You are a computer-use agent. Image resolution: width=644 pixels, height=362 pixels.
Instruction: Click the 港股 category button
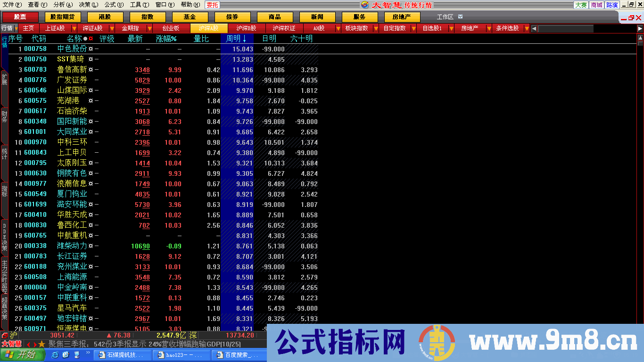coord(105,17)
